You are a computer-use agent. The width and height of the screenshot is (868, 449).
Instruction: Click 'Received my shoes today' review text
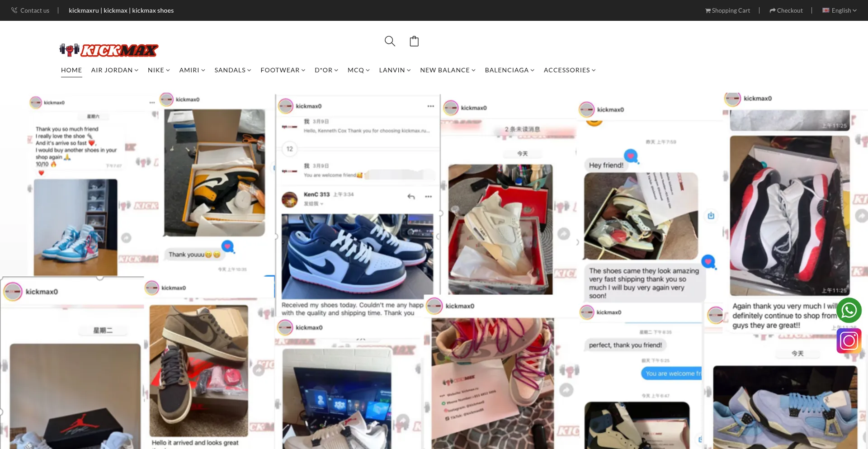coord(352,309)
